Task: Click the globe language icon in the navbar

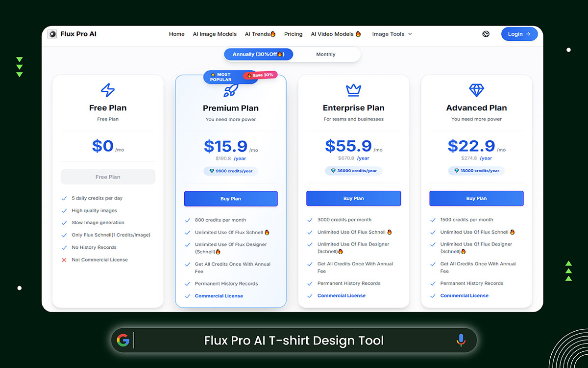Action: [x=486, y=34]
